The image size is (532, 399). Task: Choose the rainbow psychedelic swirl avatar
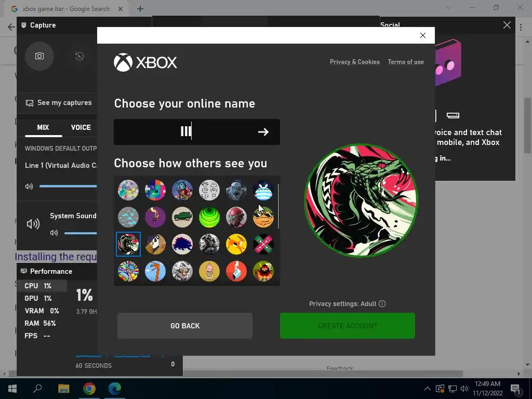(128, 271)
